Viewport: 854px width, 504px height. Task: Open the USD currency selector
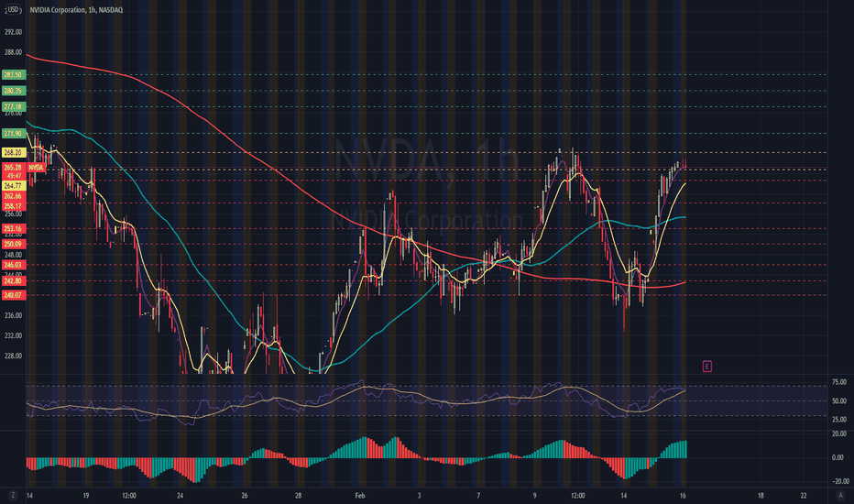click(12, 9)
